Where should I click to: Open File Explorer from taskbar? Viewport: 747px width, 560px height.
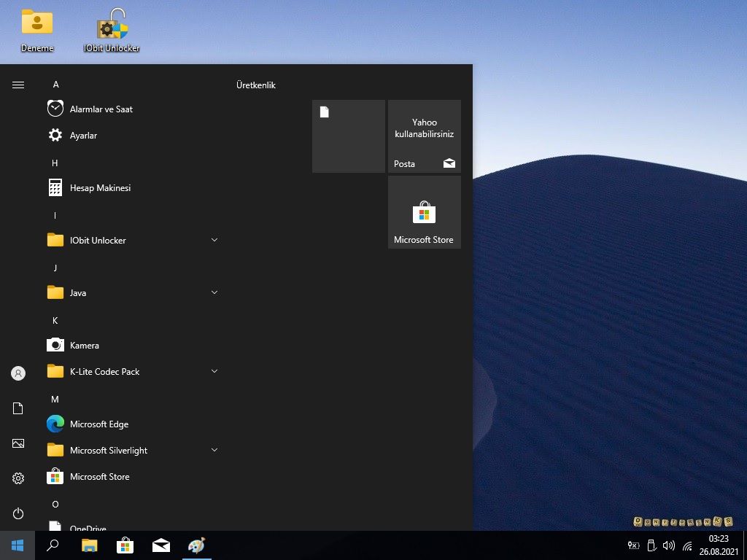tap(89, 545)
